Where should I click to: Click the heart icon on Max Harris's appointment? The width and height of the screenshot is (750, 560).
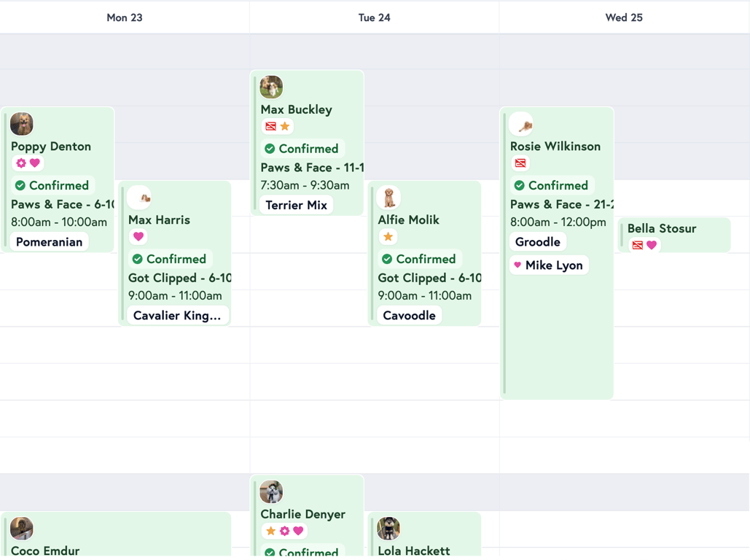[138, 236]
